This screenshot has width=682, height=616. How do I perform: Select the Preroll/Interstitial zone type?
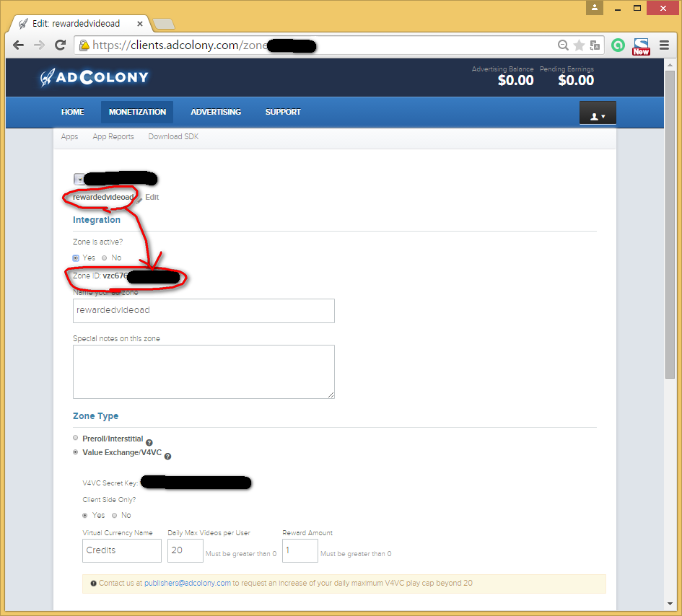76,438
